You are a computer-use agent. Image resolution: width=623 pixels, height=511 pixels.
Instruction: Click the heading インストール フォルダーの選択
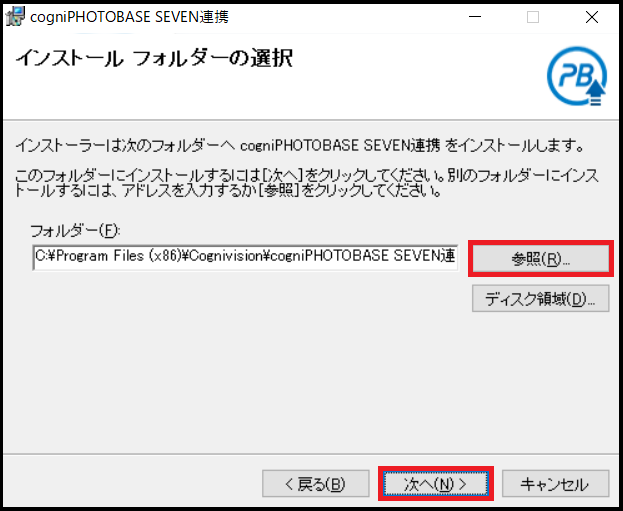tap(154, 58)
